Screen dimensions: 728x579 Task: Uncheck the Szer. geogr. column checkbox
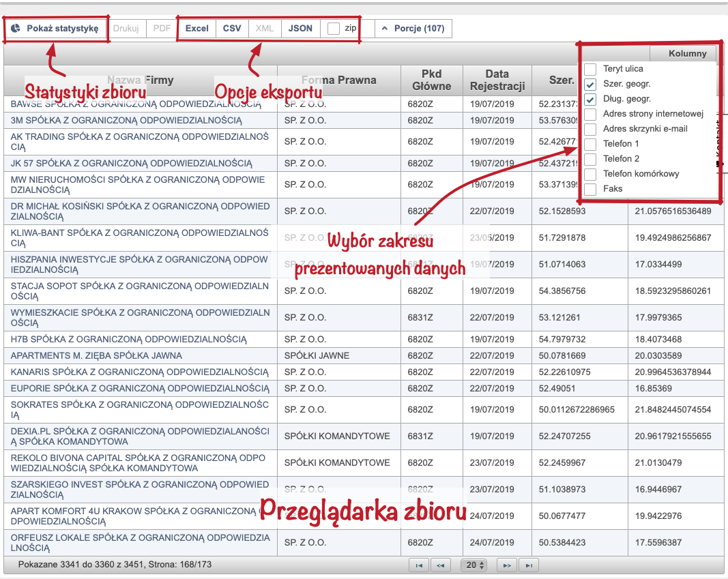(590, 84)
